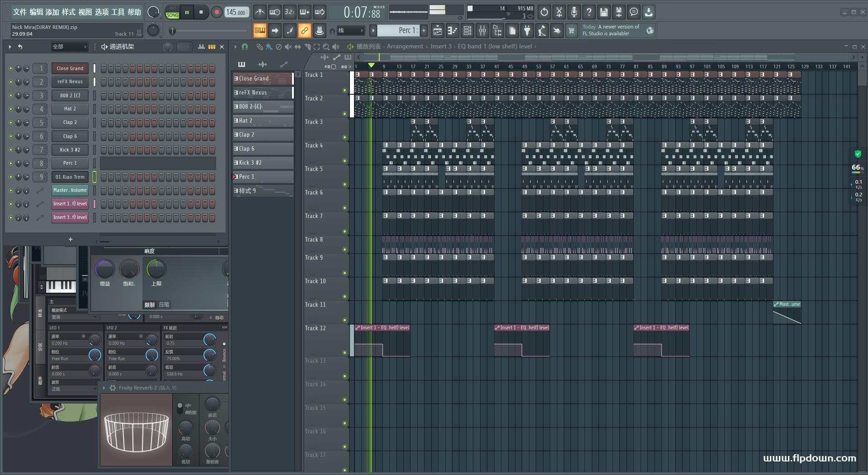Mute the Close Grand channel green LED

click(11, 68)
